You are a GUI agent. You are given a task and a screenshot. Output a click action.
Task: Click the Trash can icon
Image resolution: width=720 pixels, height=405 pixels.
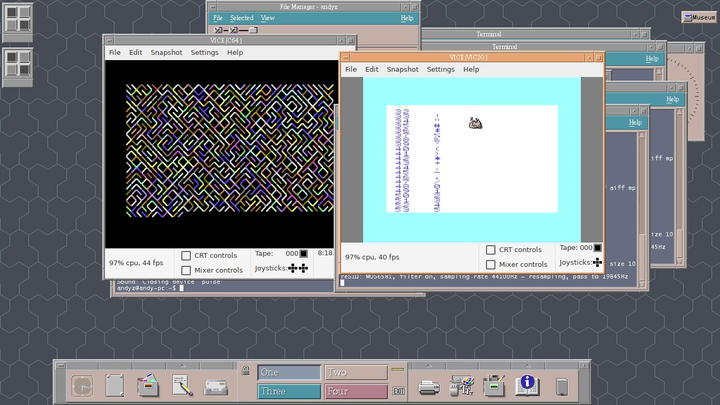pos(562,386)
